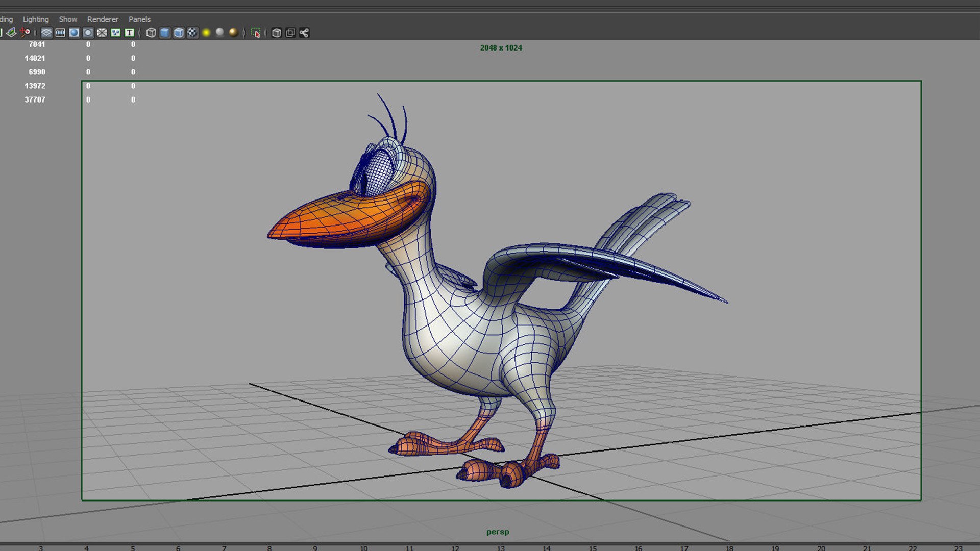Select Smooth Shade All blue cube icon

(165, 33)
